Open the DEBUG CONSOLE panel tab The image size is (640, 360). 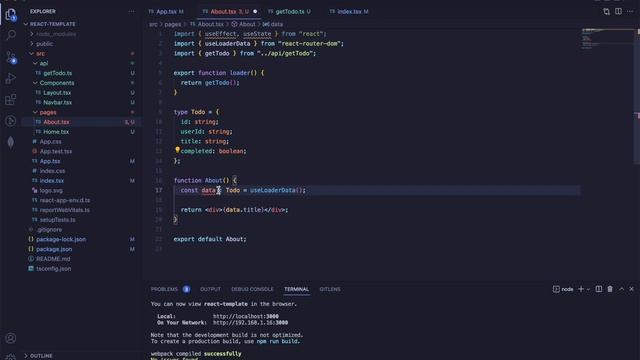click(252, 289)
